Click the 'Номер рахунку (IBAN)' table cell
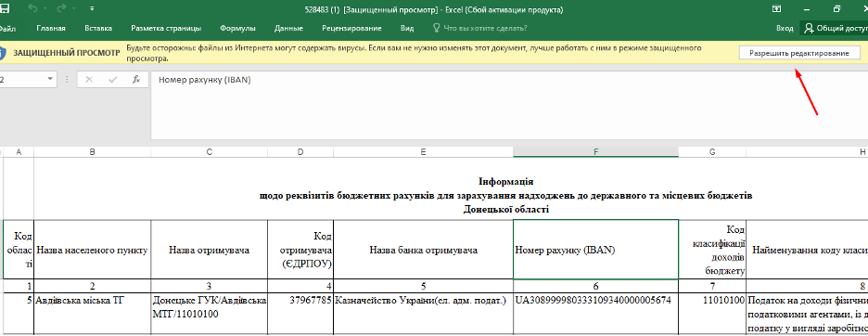 (x=595, y=250)
